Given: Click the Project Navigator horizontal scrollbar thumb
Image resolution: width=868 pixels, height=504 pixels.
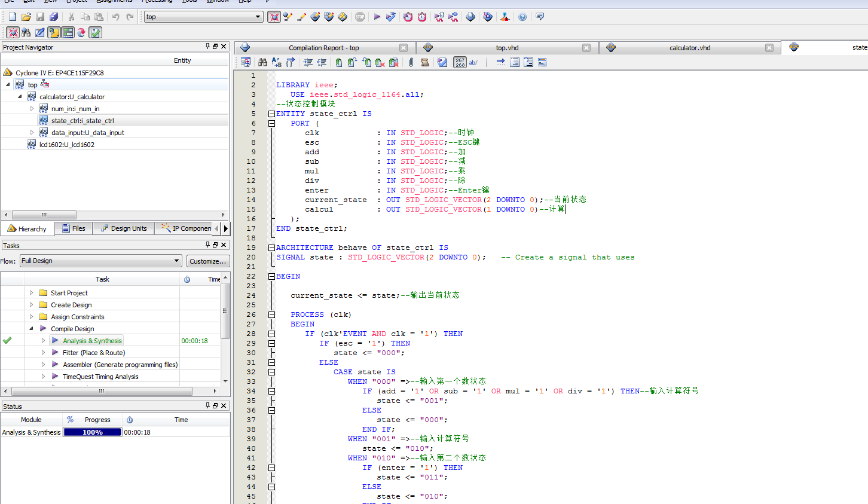Looking at the screenshot, I should point(44,215).
